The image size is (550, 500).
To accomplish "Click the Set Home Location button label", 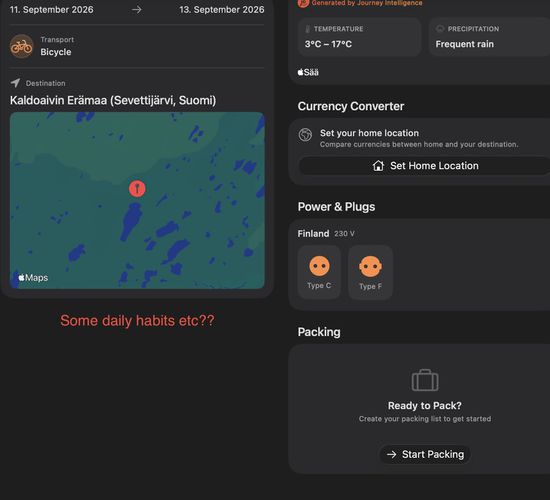I will click(434, 166).
